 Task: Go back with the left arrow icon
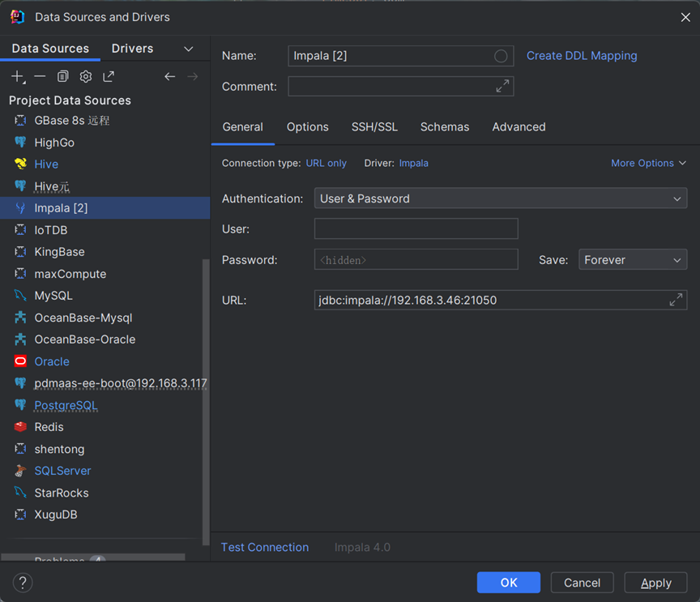tap(169, 76)
